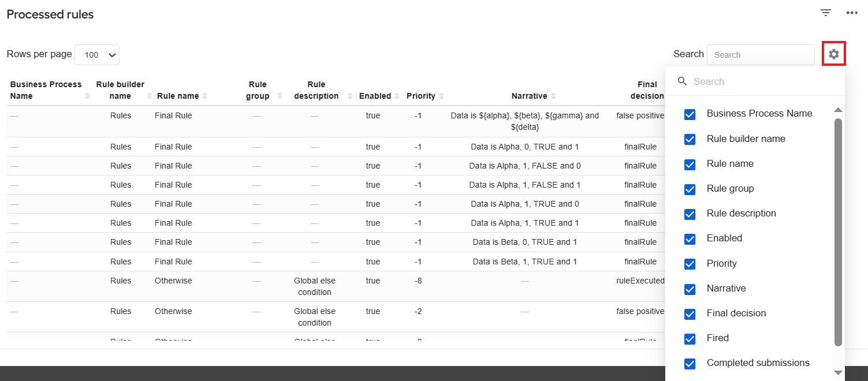Screen dimensions: 868x381
Task: Click priority value -2
Action: (x=418, y=311)
